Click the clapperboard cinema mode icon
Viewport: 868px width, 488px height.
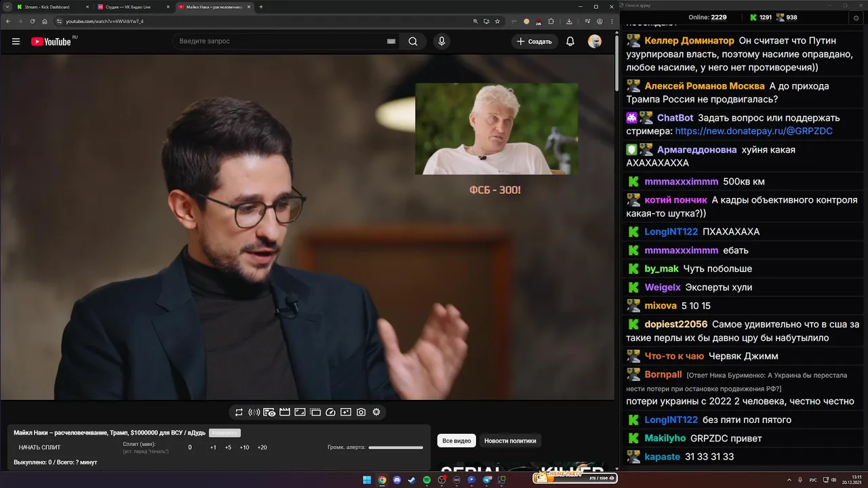[x=285, y=412]
